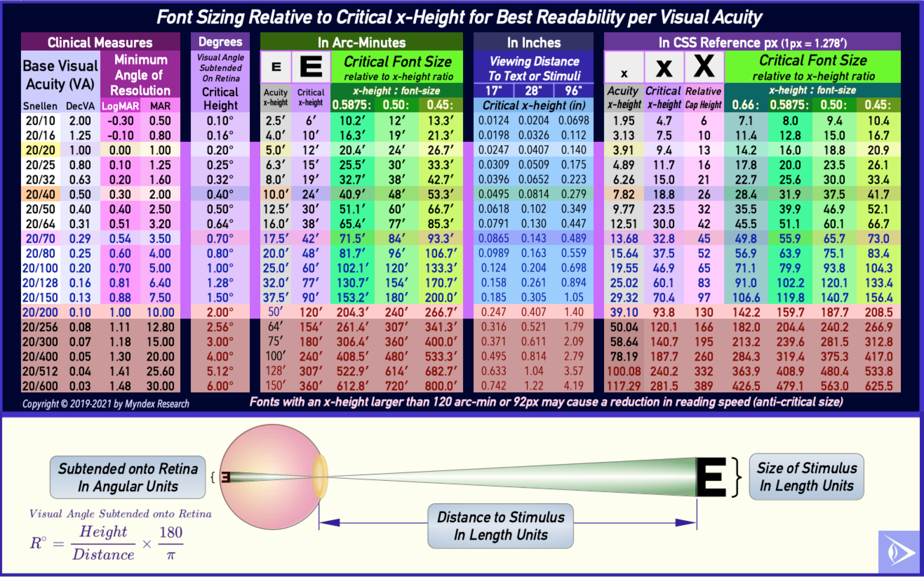
Task: Click the 'LogMAR' column header
Action: [120, 106]
